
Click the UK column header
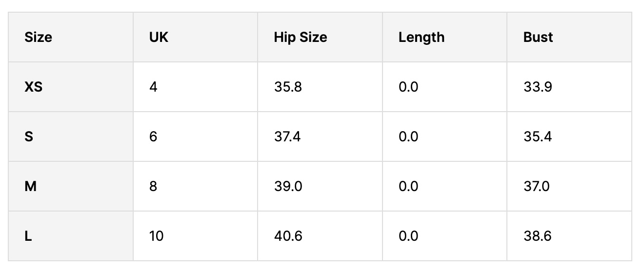(x=159, y=38)
